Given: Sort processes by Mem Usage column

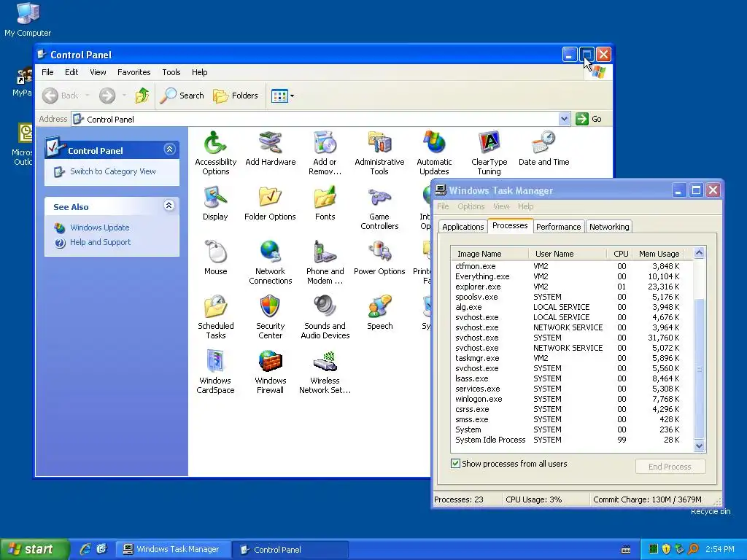Looking at the screenshot, I should 659,254.
